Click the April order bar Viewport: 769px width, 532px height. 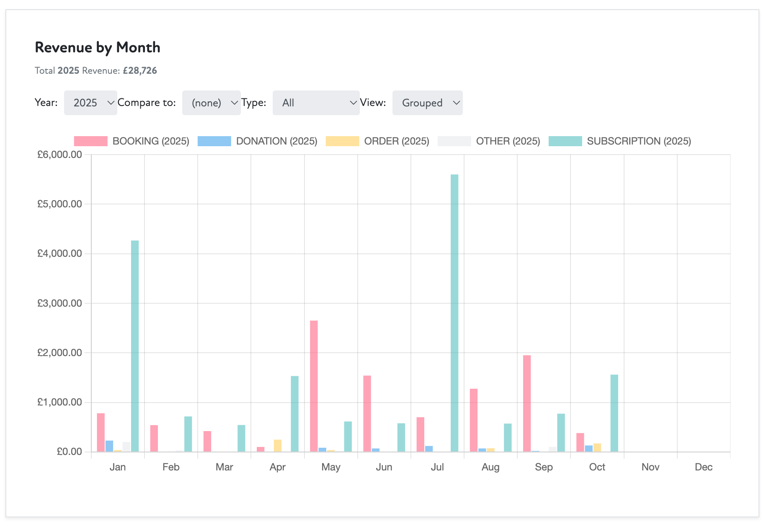[278, 446]
